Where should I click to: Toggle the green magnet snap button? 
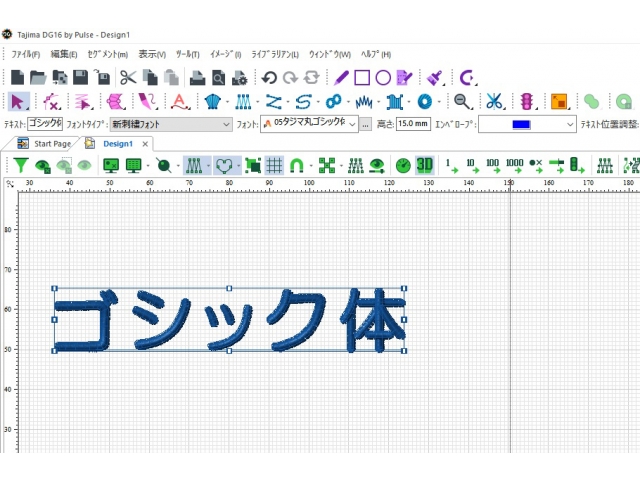point(297,165)
